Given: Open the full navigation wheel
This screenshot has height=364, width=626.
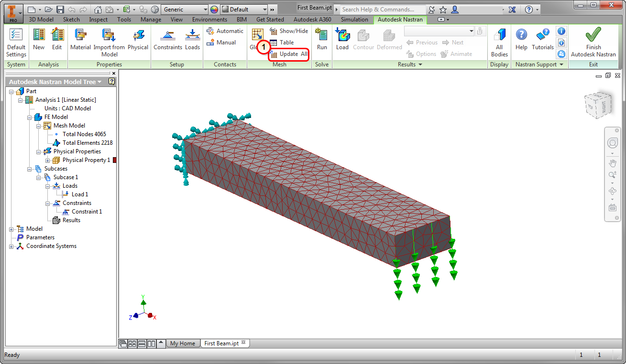Looking at the screenshot, I should [613, 143].
